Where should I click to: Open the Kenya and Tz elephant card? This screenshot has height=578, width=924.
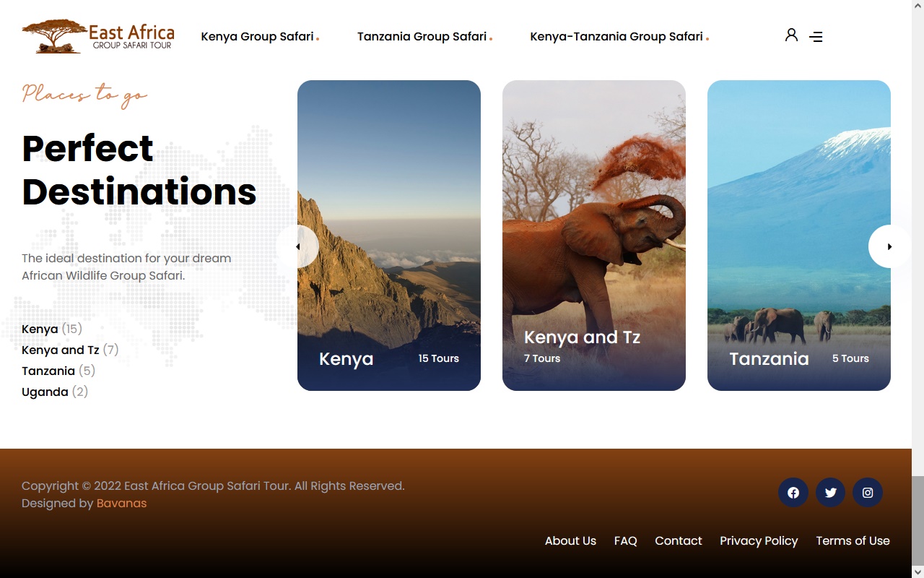tap(594, 236)
